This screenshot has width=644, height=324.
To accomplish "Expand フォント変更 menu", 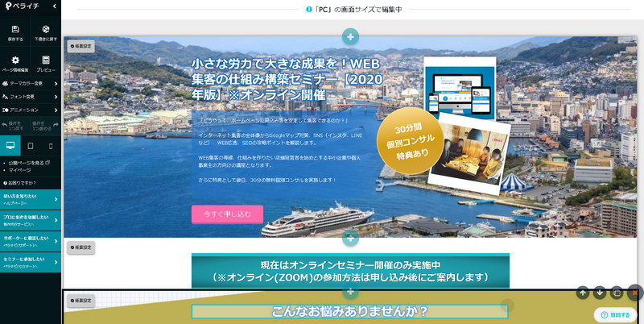I will (x=31, y=97).
